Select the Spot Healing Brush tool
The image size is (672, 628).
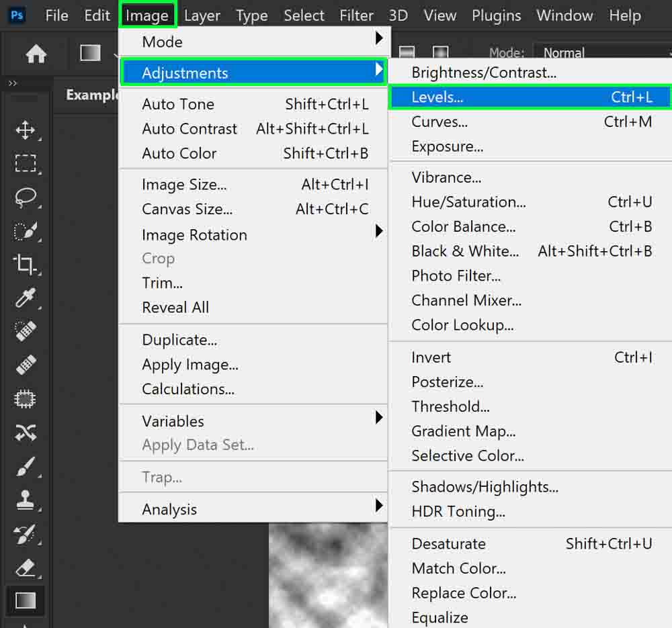pos(26,331)
